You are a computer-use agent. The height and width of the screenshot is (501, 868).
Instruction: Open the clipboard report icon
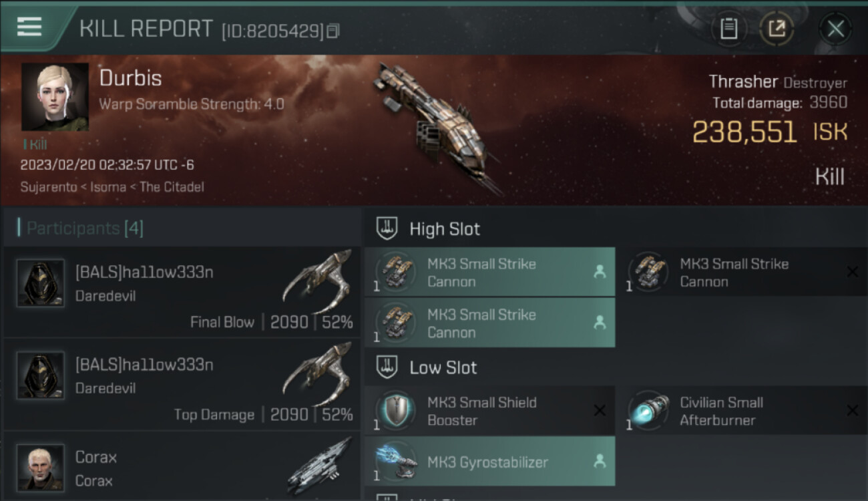pyautogui.click(x=728, y=29)
